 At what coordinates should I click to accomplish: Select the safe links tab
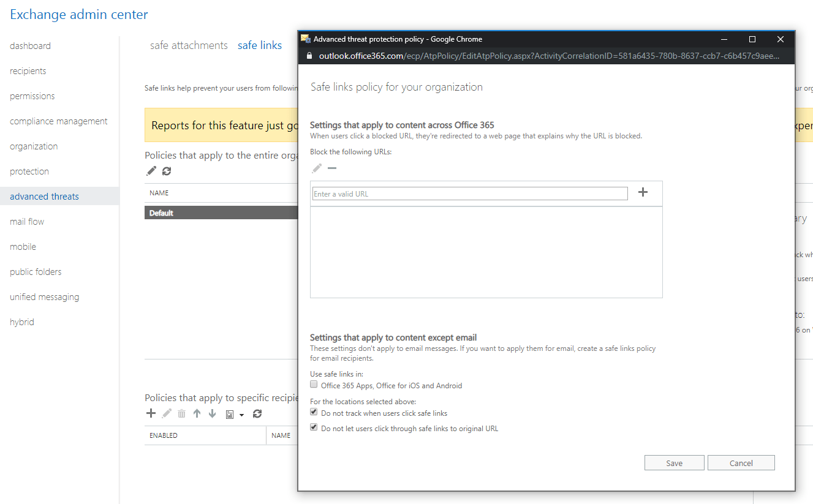260,45
